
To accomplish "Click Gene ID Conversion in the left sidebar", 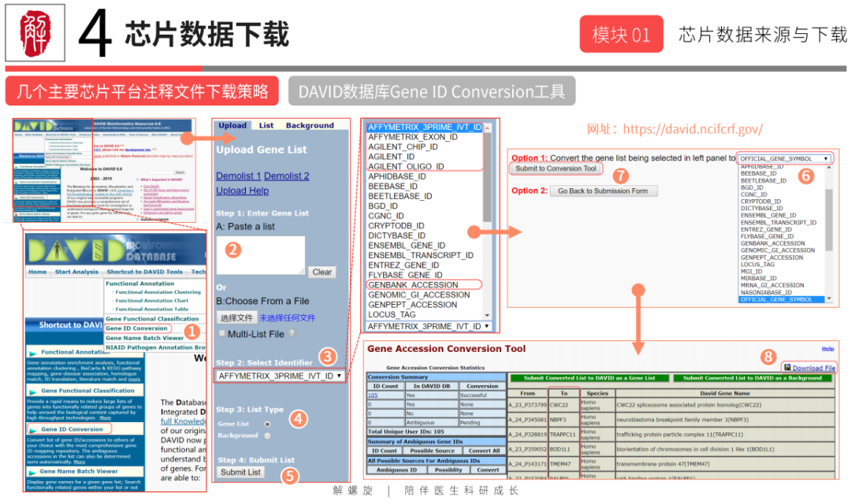I will pyautogui.click(x=72, y=428).
